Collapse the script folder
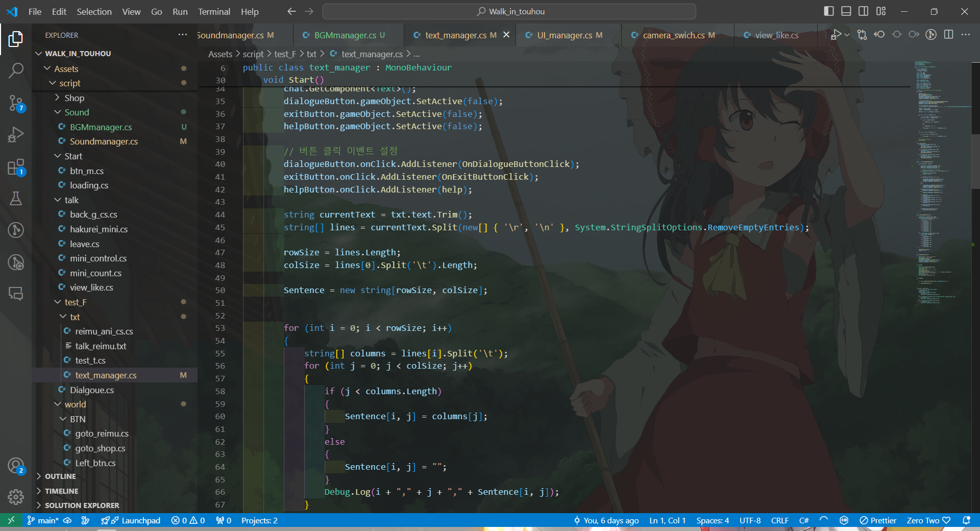The height and width of the screenshot is (531, 980). tap(115, 83)
